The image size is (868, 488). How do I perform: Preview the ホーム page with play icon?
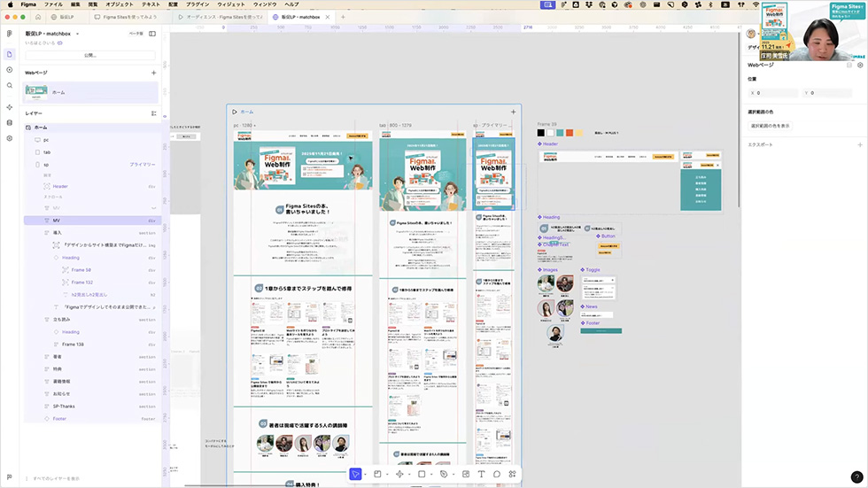235,112
